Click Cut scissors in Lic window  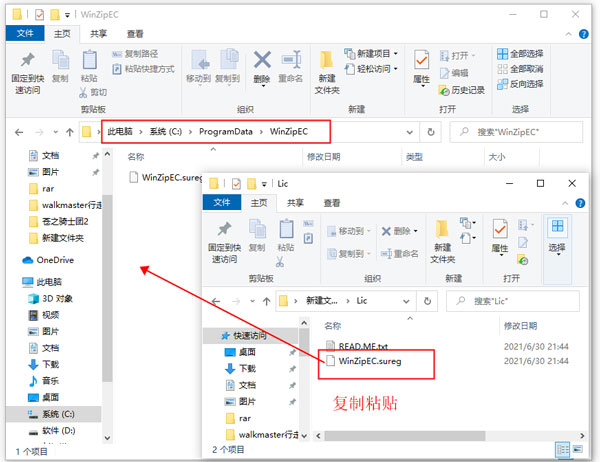point(280,262)
